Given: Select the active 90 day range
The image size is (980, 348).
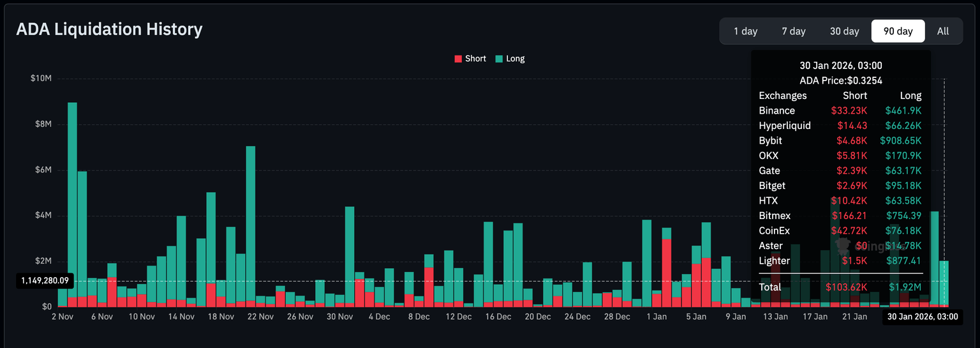Looking at the screenshot, I should [x=898, y=31].
